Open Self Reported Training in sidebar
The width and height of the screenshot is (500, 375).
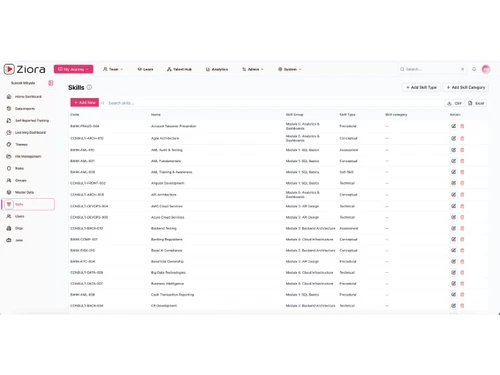(x=28, y=121)
